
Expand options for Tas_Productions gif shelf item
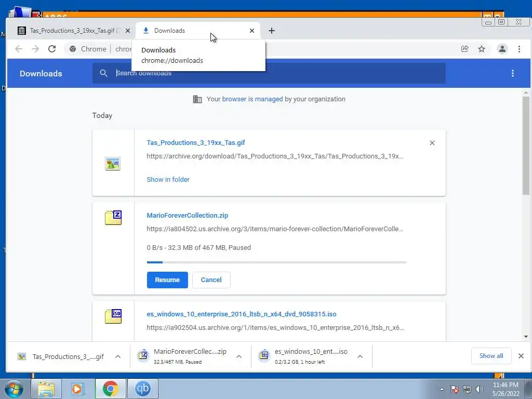click(x=118, y=356)
